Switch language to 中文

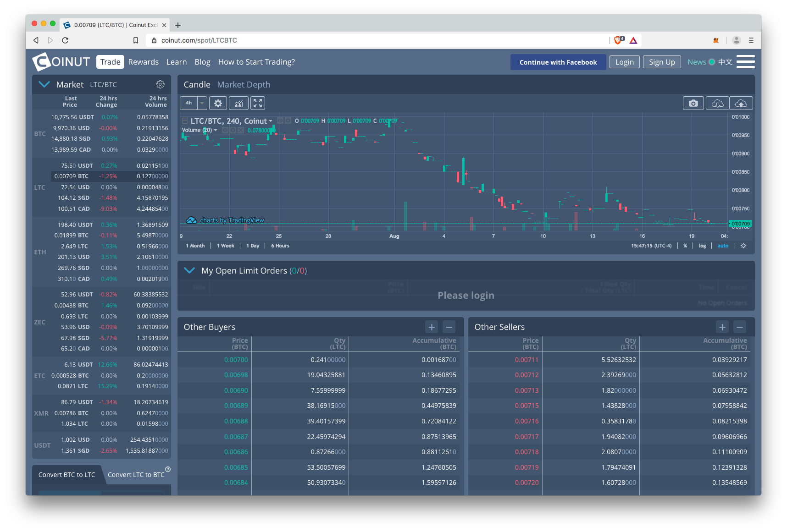pyautogui.click(x=725, y=62)
